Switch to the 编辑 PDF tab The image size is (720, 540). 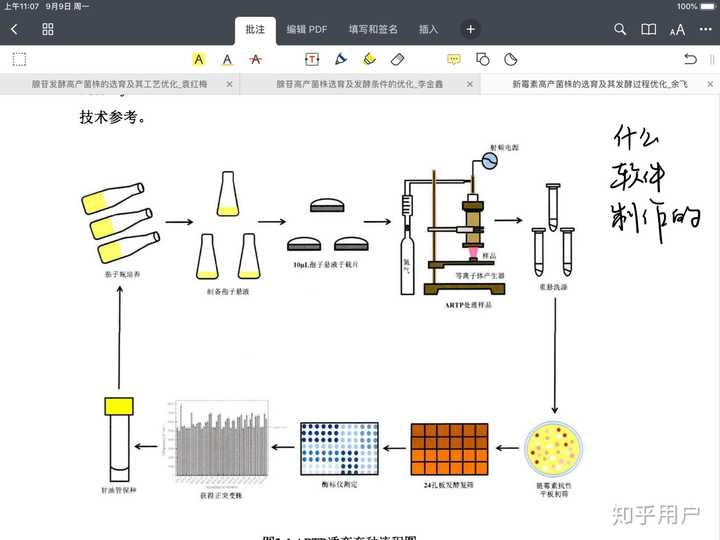coord(307,30)
